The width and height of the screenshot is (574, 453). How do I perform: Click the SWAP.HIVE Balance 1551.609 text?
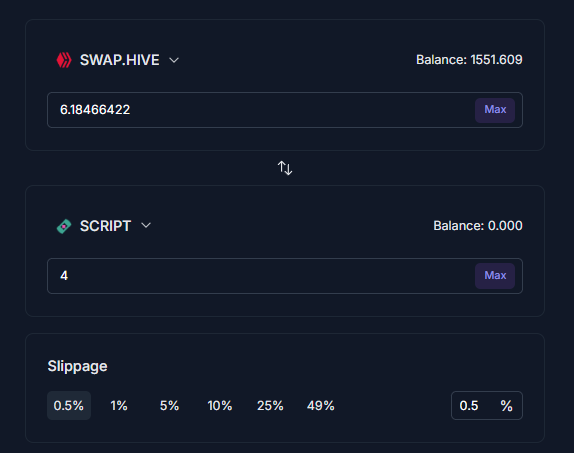[x=469, y=60]
